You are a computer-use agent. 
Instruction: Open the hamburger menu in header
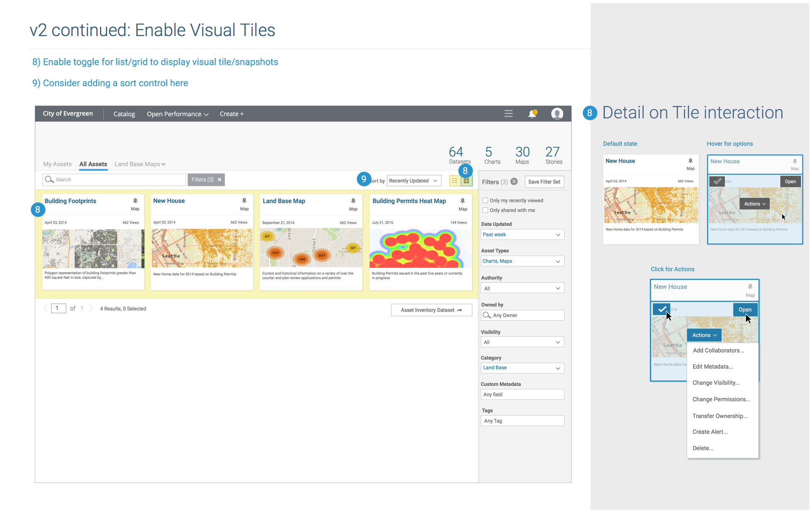[508, 114]
